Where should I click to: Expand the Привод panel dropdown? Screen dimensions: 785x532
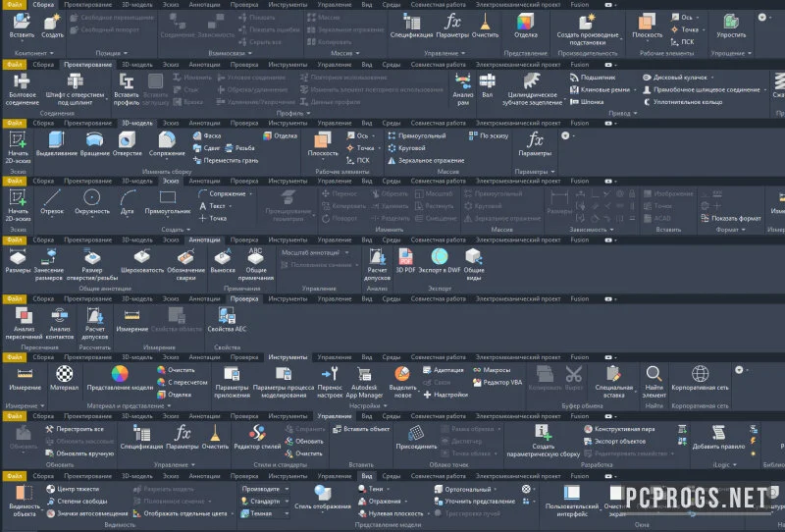click(x=622, y=113)
